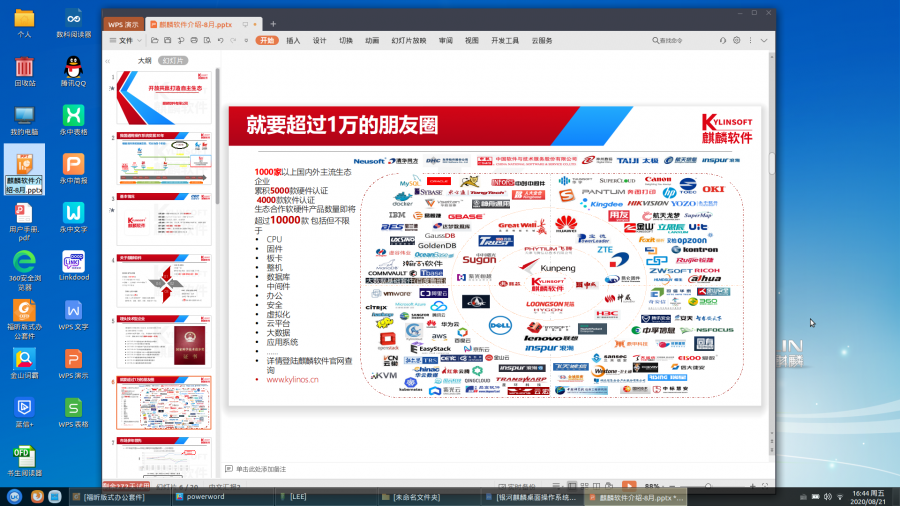900x506 pixels.
Task: Open the three-dot more options icon
Action: pos(750,41)
